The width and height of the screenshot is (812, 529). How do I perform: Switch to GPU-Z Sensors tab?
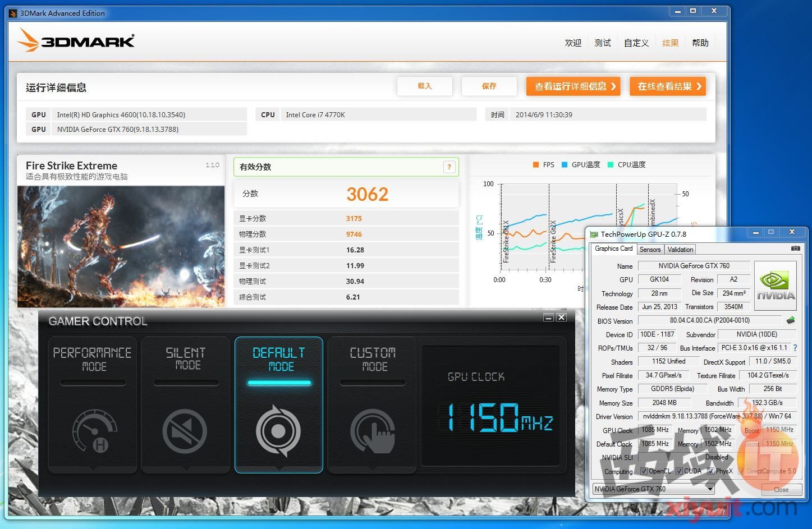650,250
